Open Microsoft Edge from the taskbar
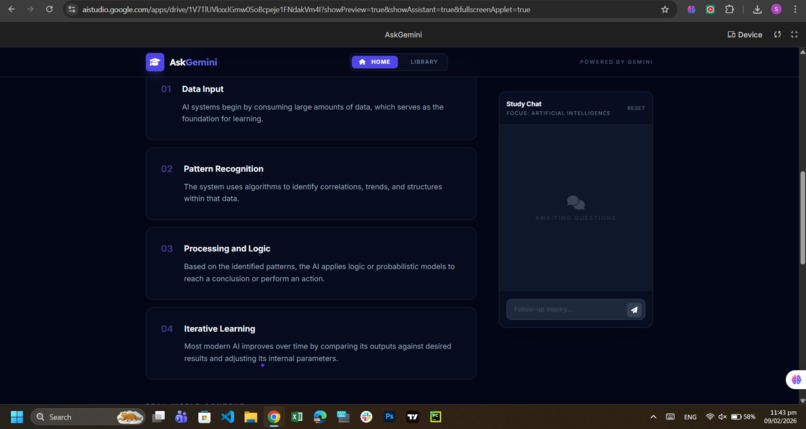The height and width of the screenshot is (429, 806). coord(320,417)
